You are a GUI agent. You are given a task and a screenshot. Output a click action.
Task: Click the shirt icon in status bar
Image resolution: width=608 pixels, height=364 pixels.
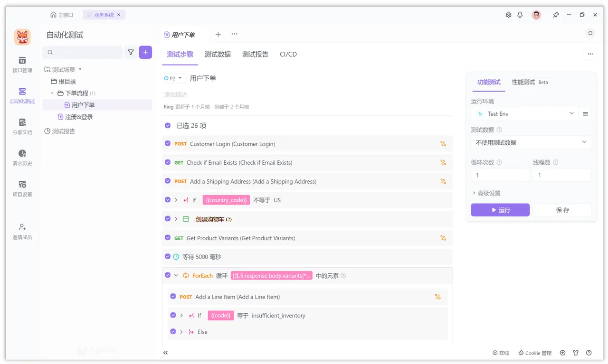(x=576, y=353)
